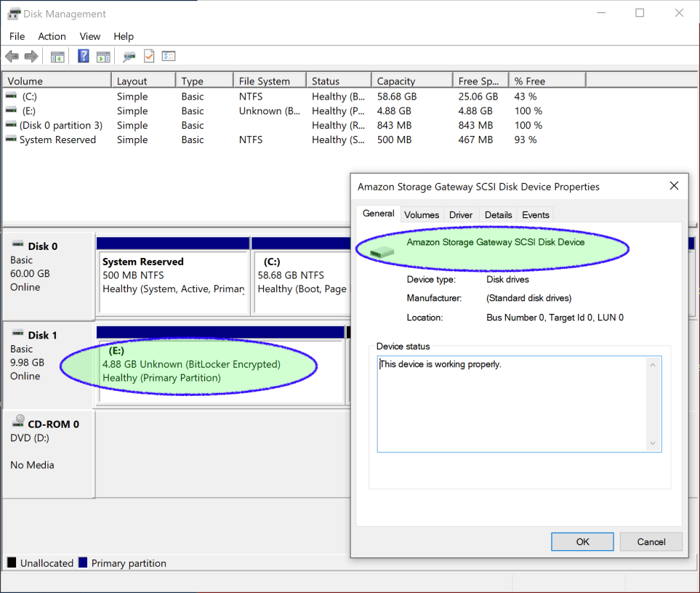Open the View menu
This screenshot has height=593, width=700.
point(89,36)
